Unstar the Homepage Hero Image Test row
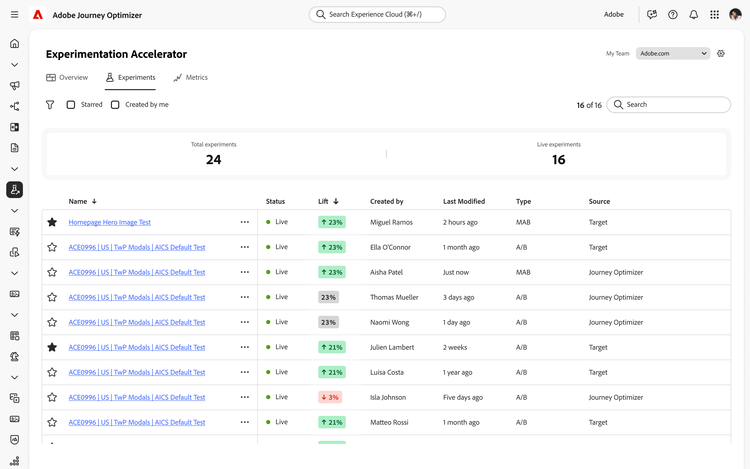Screen dimensions: 750x469 [x=52, y=222]
